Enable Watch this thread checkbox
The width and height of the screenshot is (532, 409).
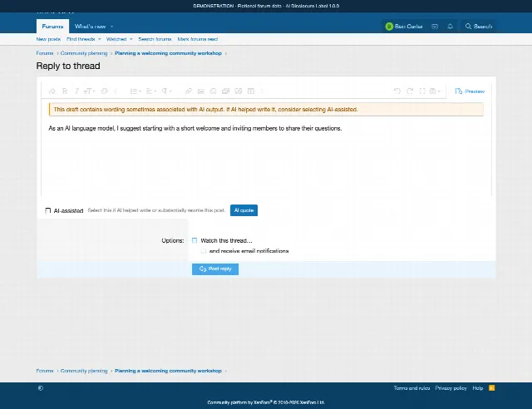(195, 240)
